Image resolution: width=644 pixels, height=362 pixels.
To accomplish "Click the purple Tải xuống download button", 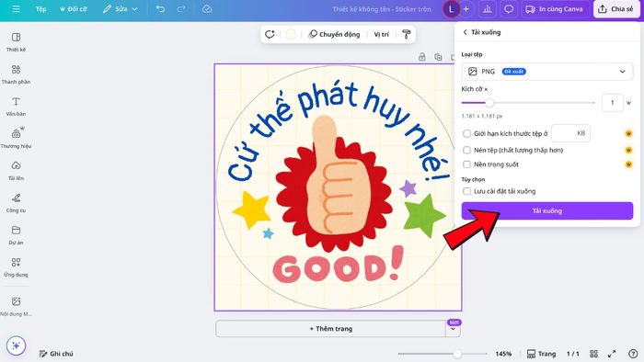I will tap(547, 210).
